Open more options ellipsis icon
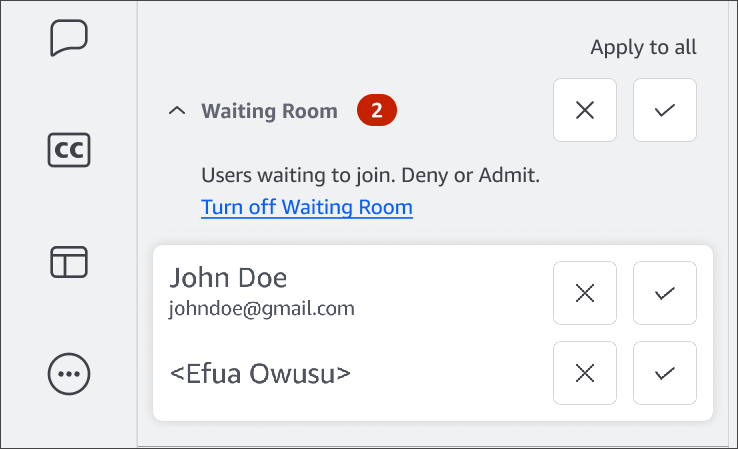The width and height of the screenshot is (738, 449). (69, 374)
